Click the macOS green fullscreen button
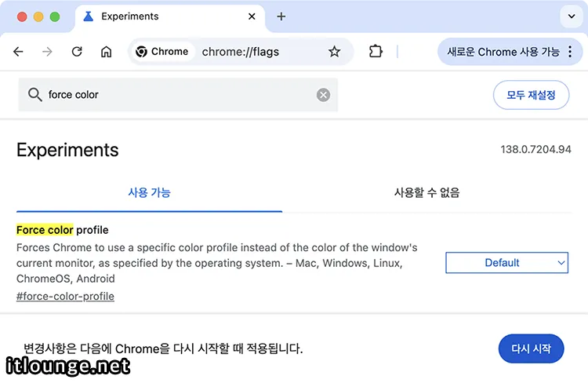588x383 pixels. click(x=55, y=16)
